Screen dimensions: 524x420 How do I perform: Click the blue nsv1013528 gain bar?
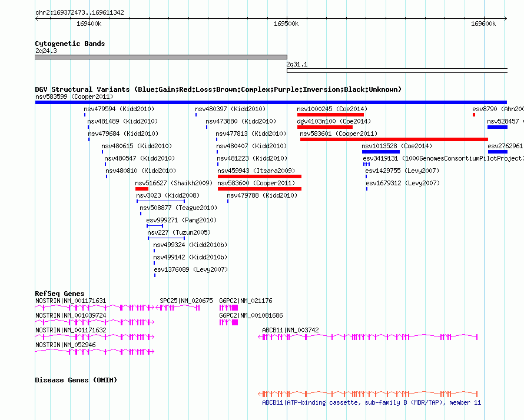(381, 152)
